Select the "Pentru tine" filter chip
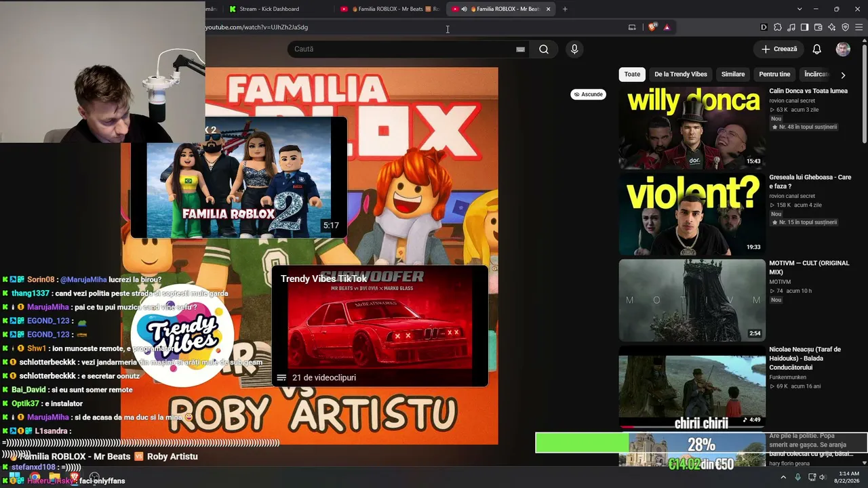868x488 pixels. pyautogui.click(x=774, y=75)
